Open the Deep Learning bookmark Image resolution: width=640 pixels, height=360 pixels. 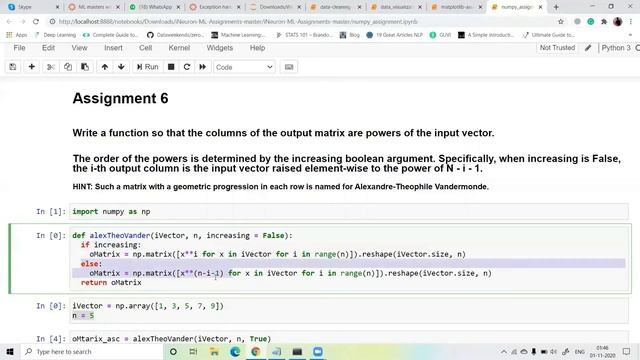56,35
